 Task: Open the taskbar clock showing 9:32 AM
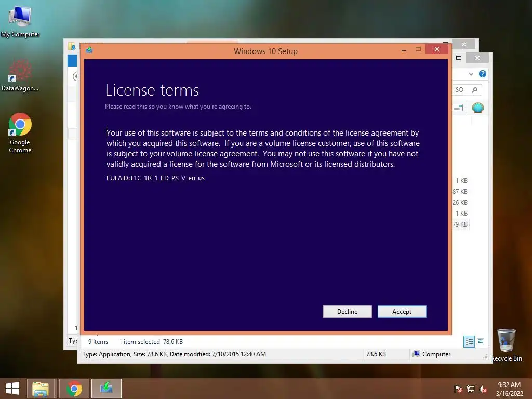tap(509, 389)
